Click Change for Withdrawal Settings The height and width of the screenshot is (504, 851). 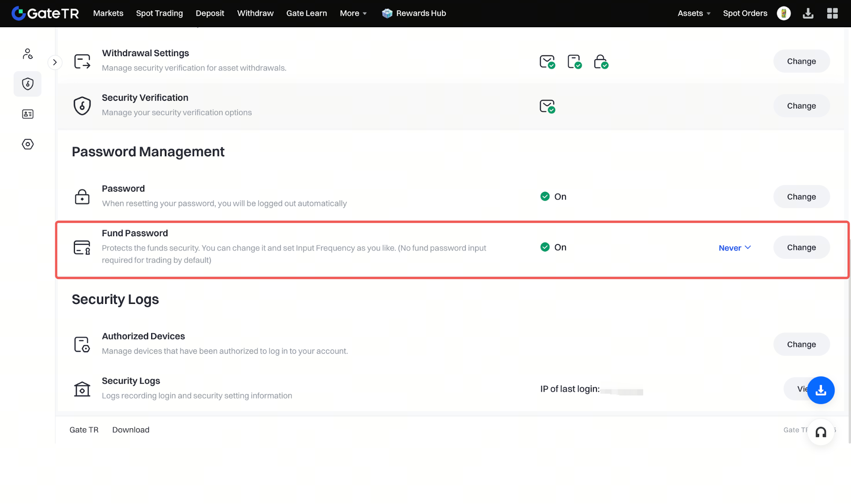(x=801, y=61)
